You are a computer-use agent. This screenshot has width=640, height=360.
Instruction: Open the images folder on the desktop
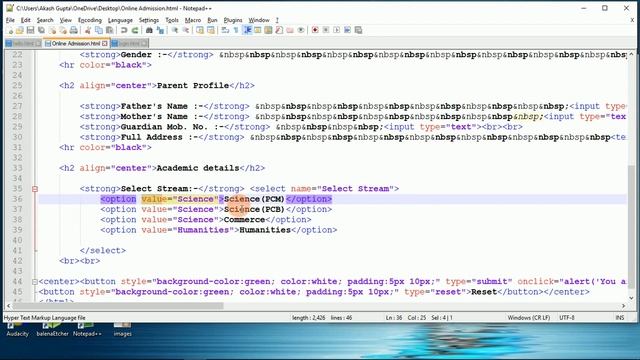(122, 330)
